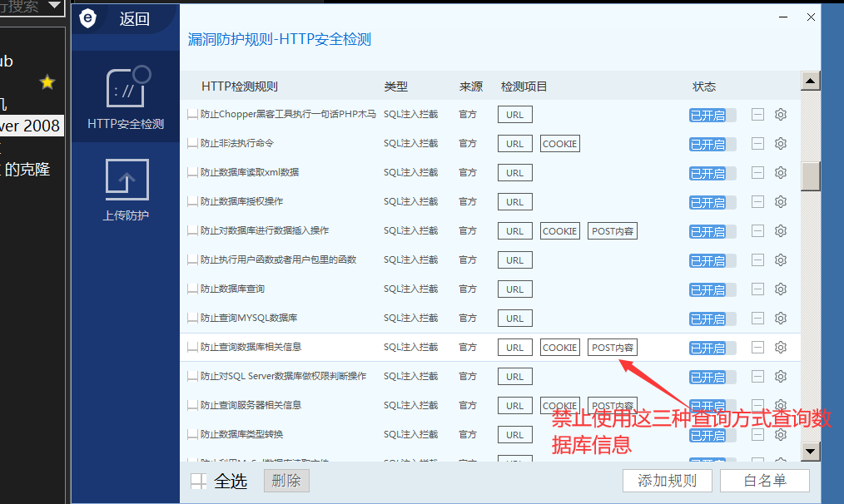The height and width of the screenshot is (504, 844).
Task: Click gear icon for 防止非法执行命令 rule
Action: pos(780,144)
